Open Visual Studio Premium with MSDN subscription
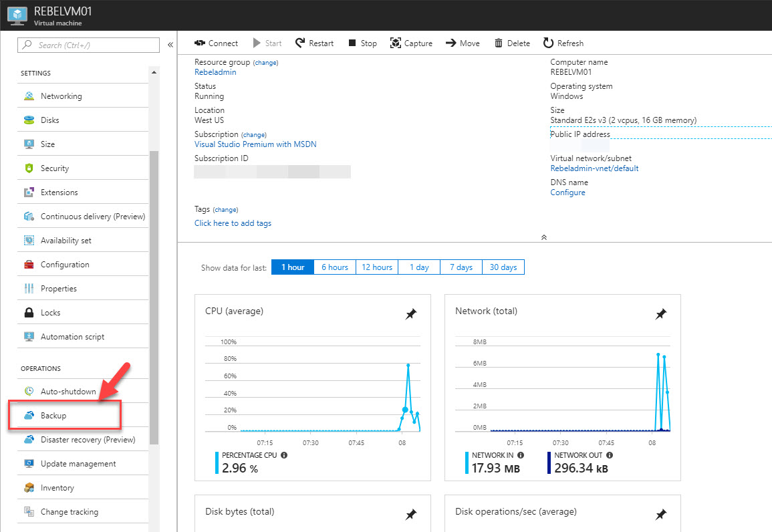 pos(255,144)
